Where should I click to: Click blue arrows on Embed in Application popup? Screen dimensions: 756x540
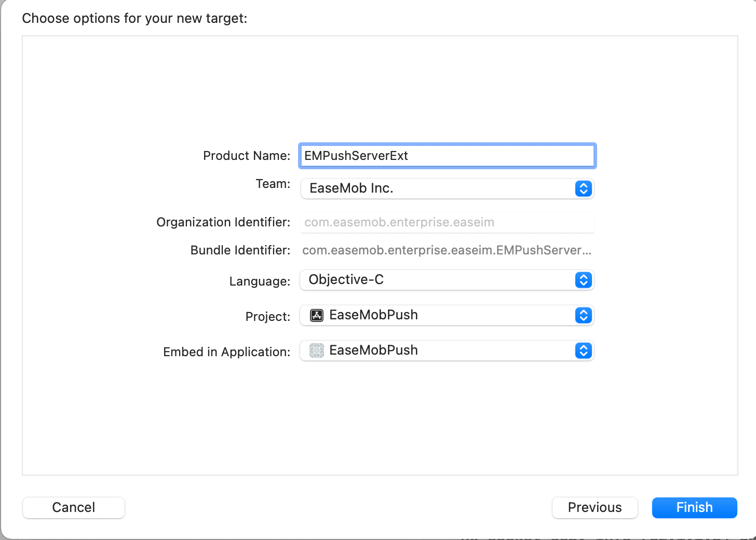(584, 350)
